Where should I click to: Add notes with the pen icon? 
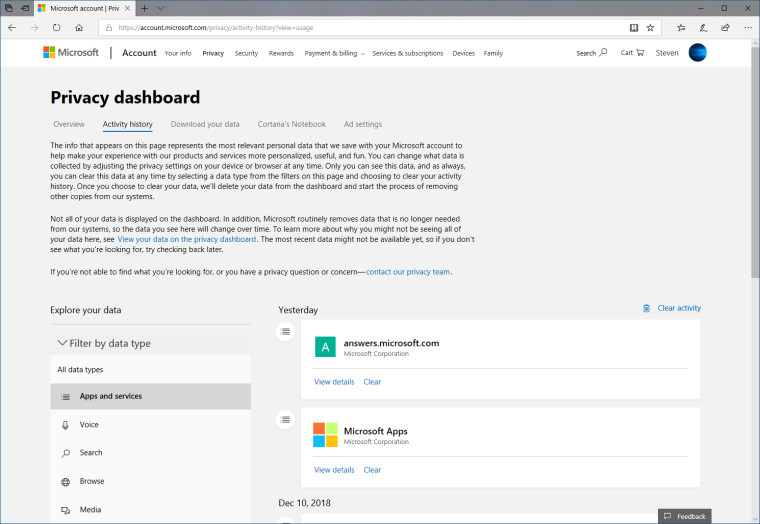703,28
